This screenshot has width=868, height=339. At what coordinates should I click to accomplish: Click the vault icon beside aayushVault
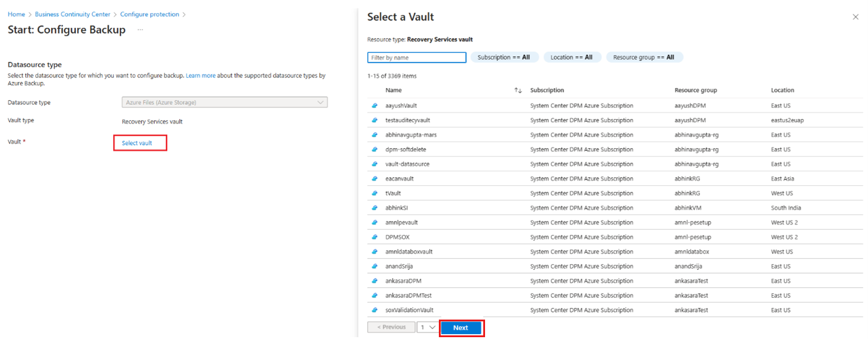coord(374,106)
